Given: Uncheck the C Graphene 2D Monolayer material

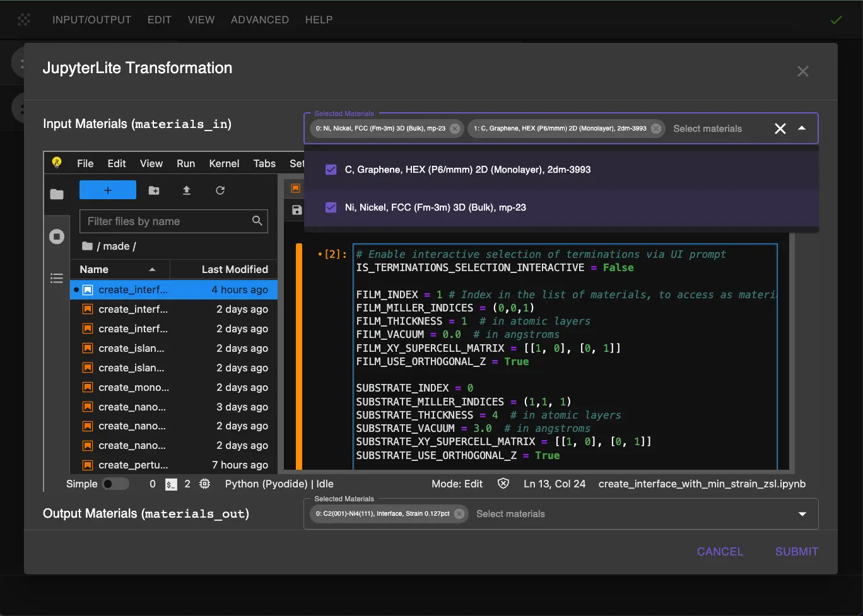Looking at the screenshot, I should 331,169.
